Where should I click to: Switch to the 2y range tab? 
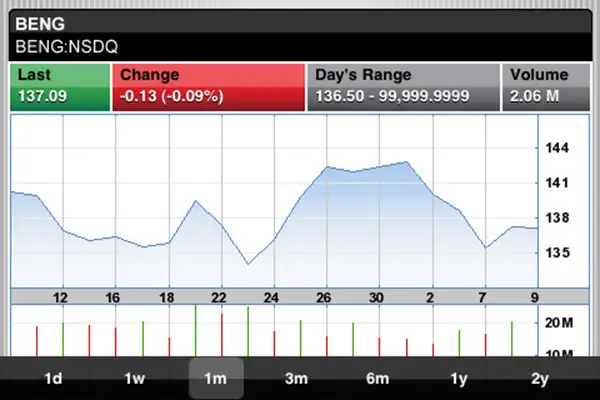pos(540,379)
